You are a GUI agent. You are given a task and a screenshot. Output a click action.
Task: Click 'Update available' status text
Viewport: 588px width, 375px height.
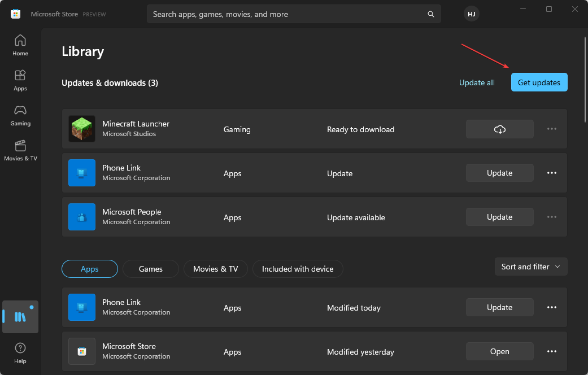356,217
